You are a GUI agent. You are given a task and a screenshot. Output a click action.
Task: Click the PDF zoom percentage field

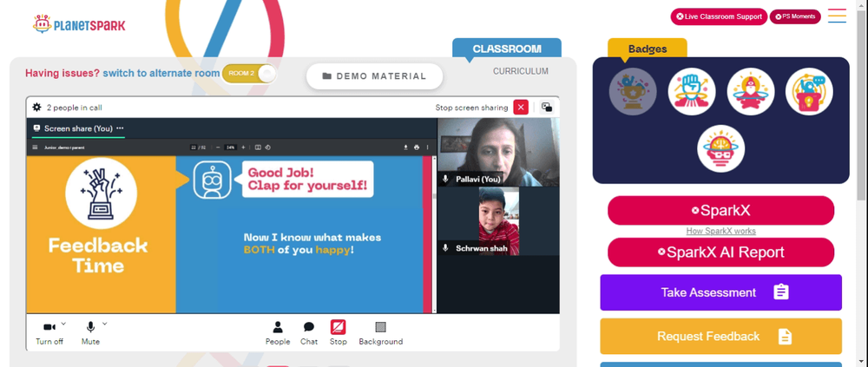(x=230, y=147)
